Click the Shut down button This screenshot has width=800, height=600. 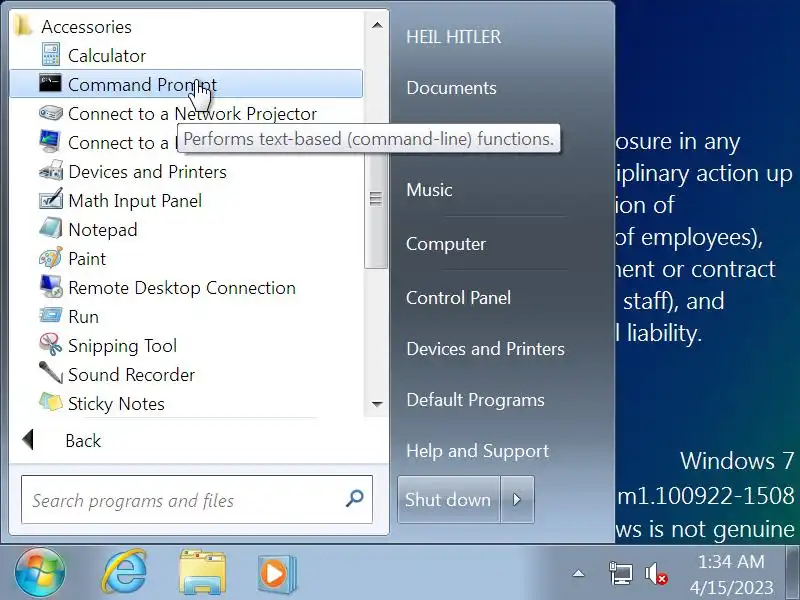(x=448, y=499)
